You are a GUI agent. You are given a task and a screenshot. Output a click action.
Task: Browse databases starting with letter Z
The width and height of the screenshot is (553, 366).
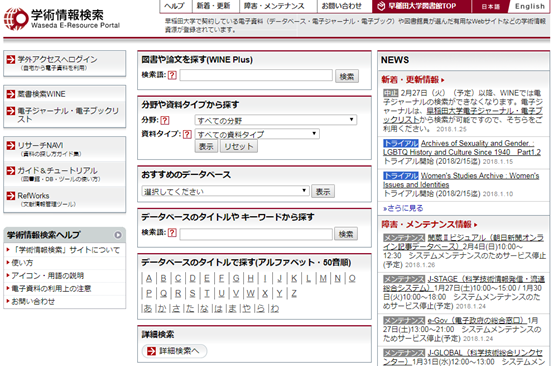point(294,293)
